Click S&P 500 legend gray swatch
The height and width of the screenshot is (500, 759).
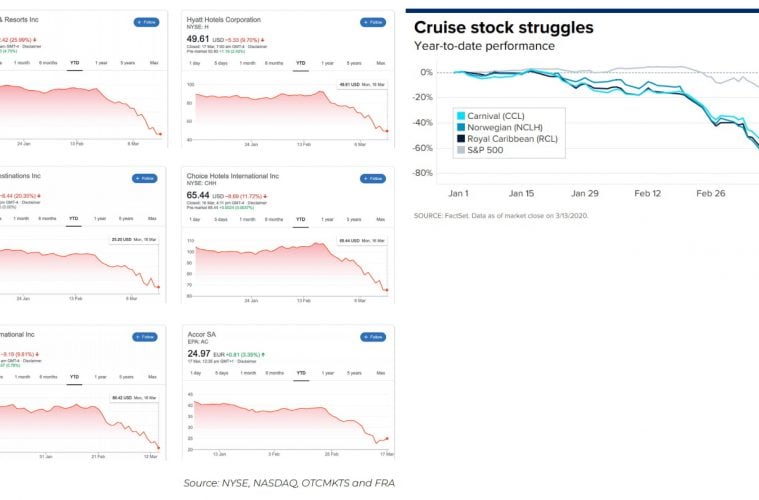pos(460,149)
